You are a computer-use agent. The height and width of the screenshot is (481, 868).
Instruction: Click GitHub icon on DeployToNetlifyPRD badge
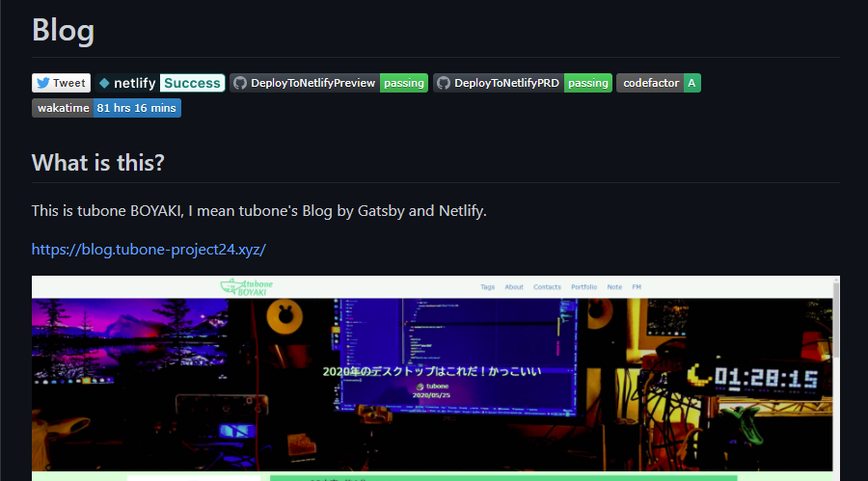point(444,83)
